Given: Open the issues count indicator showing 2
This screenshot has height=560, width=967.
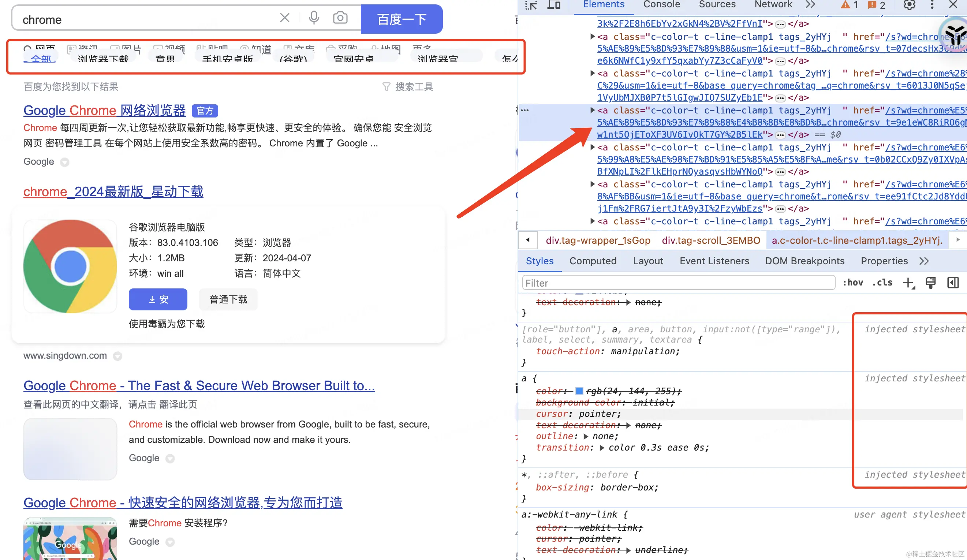Looking at the screenshot, I should 877,5.
